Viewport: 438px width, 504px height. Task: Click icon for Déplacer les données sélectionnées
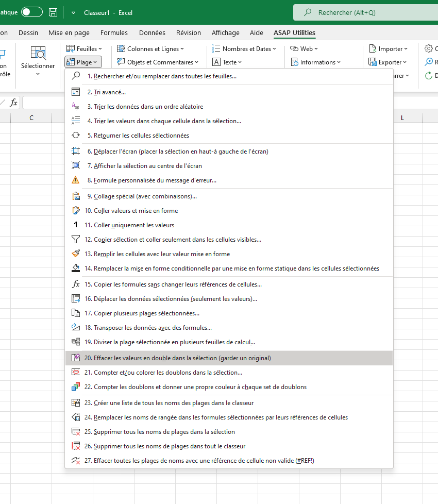(x=76, y=298)
